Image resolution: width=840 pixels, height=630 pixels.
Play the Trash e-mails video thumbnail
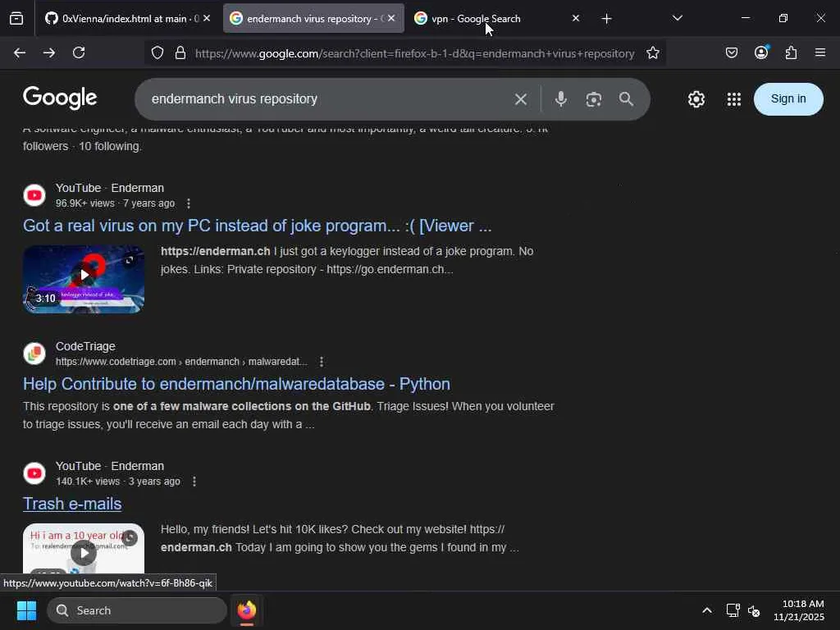pyautogui.click(x=84, y=549)
